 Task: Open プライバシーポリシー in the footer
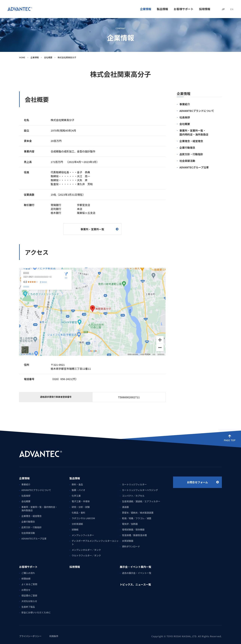(x=30, y=636)
